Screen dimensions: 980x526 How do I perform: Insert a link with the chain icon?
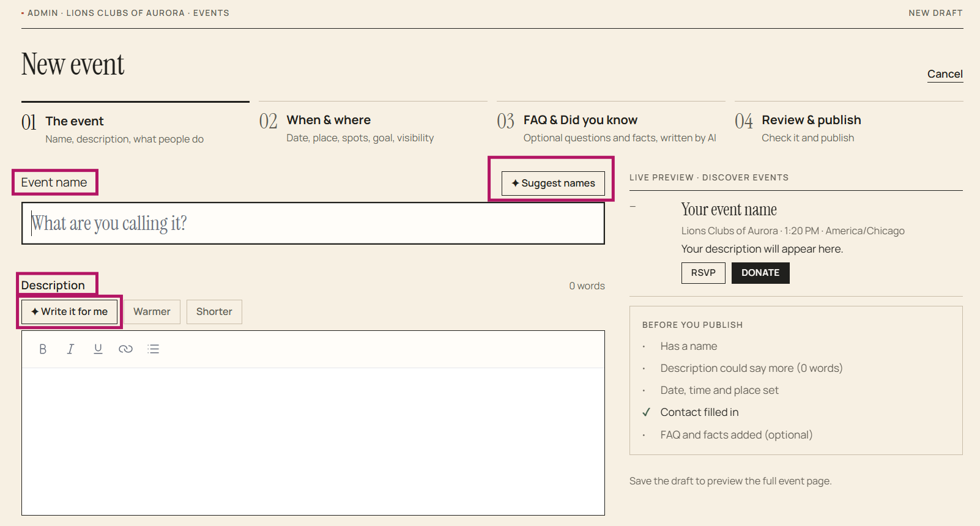point(125,349)
